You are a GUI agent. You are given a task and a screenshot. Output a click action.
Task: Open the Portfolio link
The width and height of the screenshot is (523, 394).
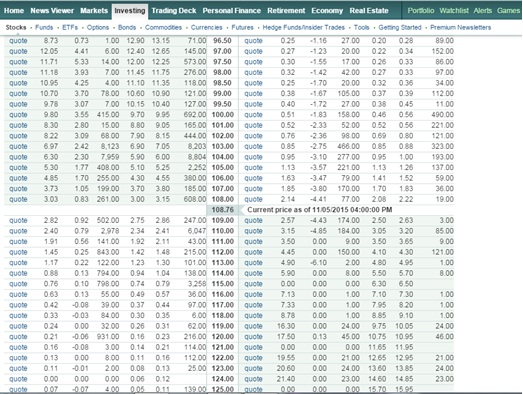click(421, 11)
